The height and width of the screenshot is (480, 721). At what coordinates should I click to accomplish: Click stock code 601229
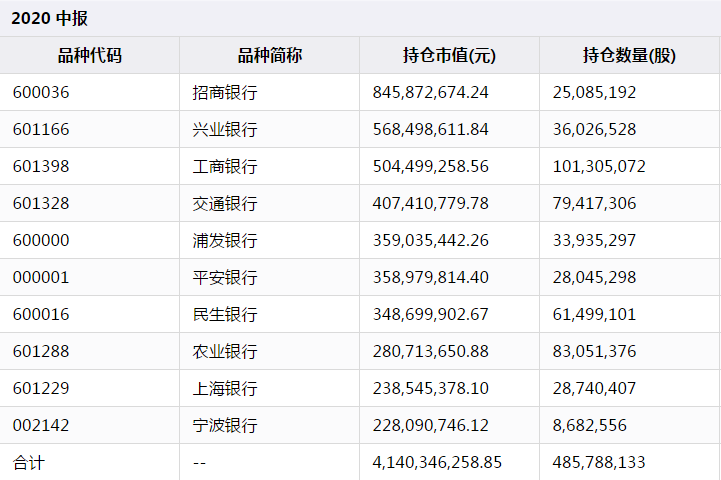coord(41,389)
